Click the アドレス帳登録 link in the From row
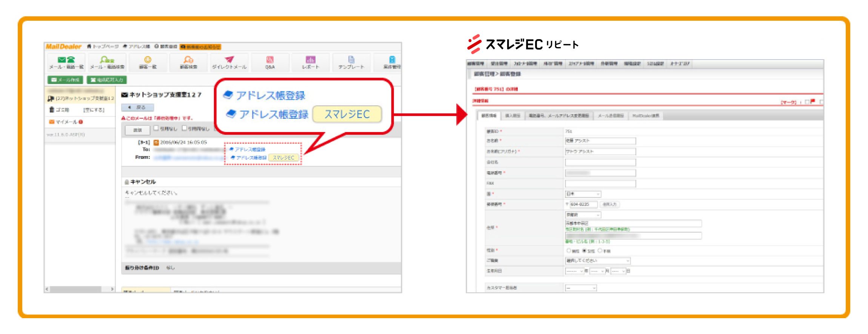The width and height of the screenshot is (868, 334). [x=249, y=158]
